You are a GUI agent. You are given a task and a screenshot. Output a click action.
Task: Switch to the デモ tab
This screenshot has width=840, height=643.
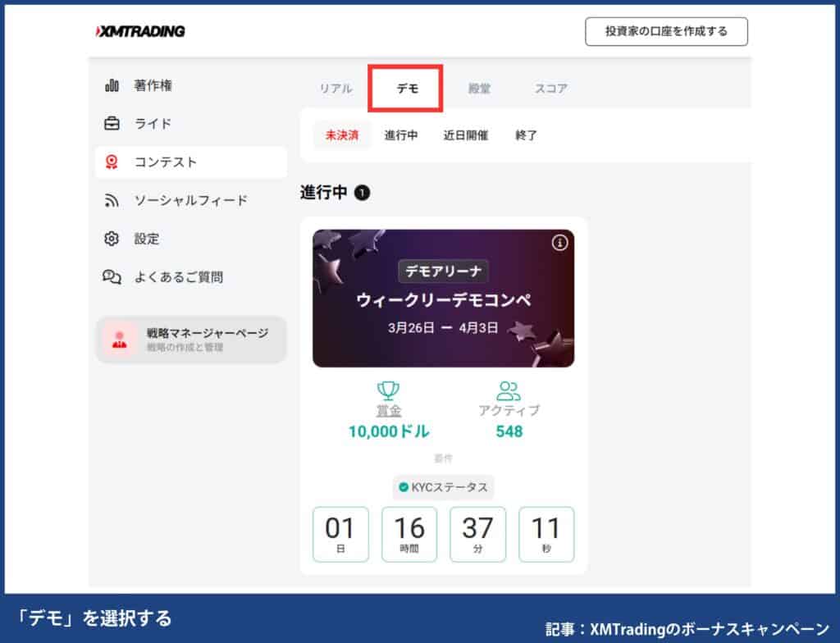(407, 89)
